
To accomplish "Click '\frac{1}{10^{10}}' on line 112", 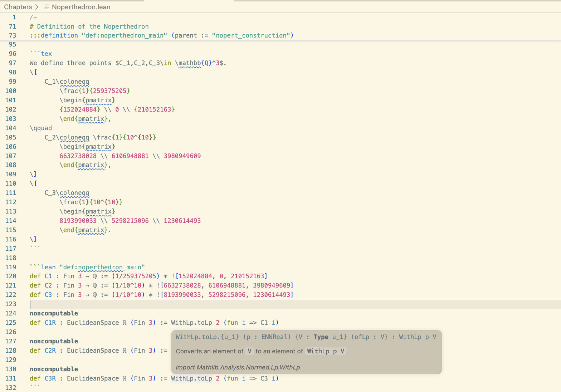I will (x=91, y=202).
